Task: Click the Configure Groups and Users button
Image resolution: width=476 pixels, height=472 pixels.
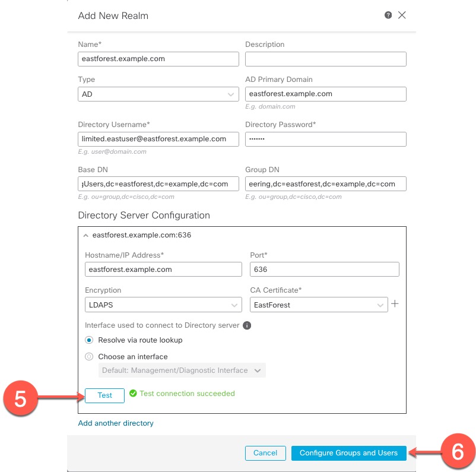Action: [348, 453]
